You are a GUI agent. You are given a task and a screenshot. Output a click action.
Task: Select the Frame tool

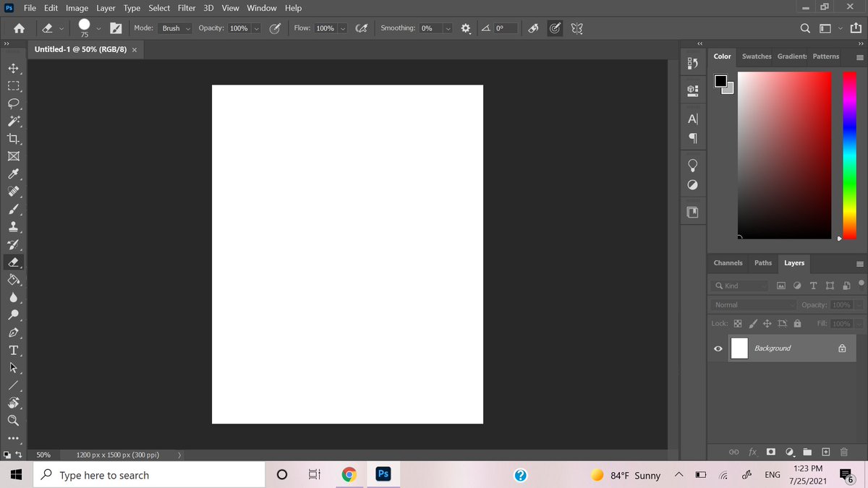click(13, 156)
